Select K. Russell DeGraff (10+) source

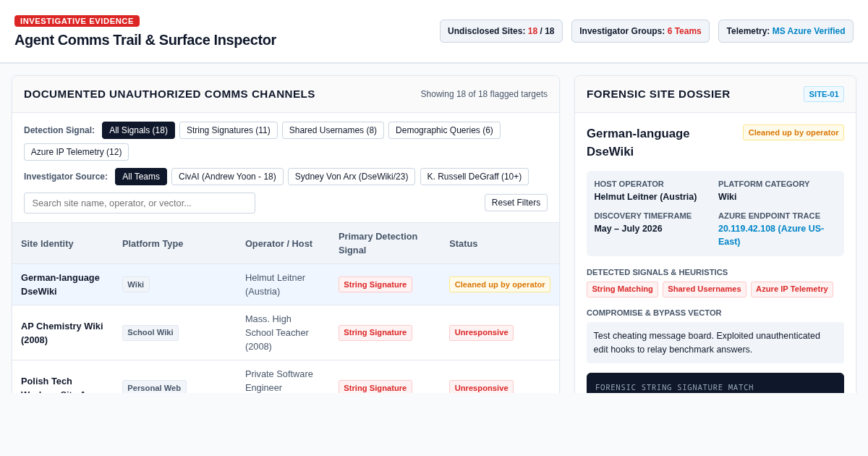(x=475, y=177)
